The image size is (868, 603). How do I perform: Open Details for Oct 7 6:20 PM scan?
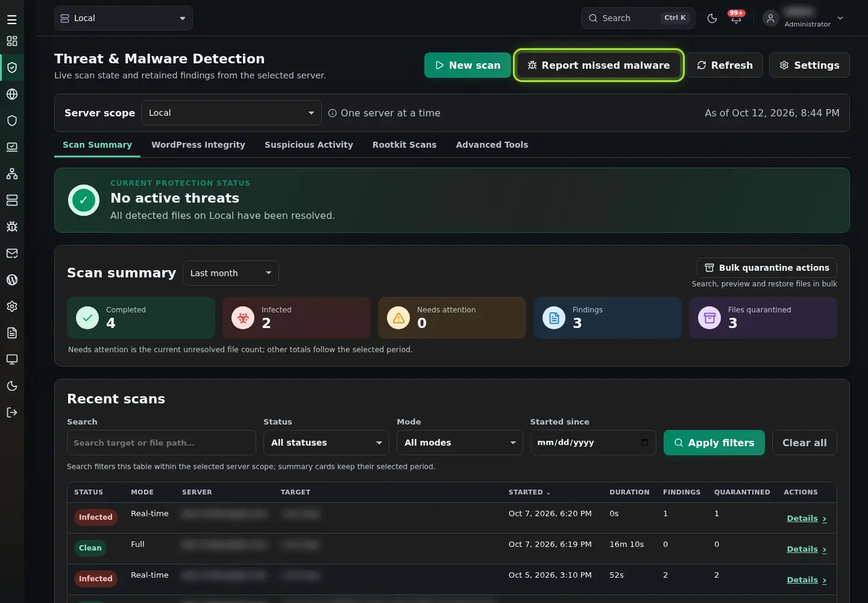click(807, 519)
